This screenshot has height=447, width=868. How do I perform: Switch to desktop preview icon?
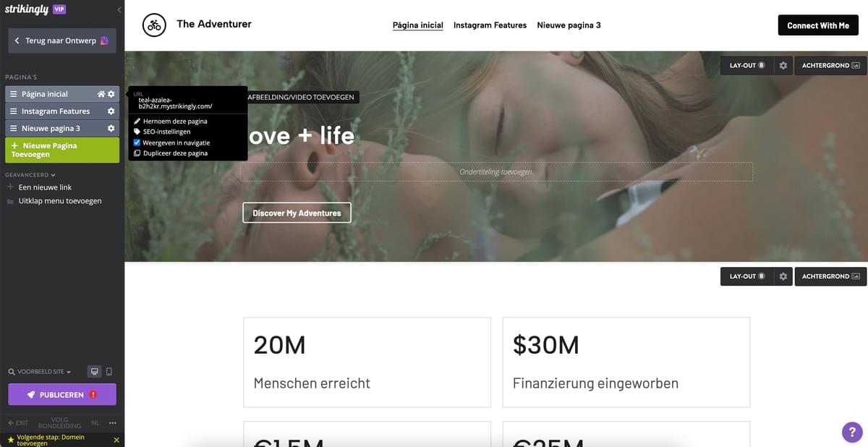point(94,372)
